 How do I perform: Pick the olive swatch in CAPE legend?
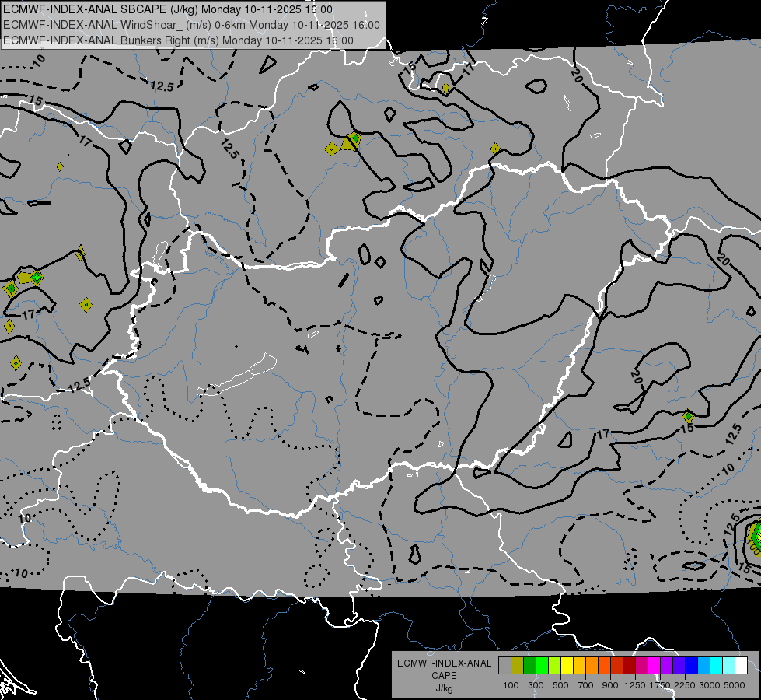coord(518,665)
